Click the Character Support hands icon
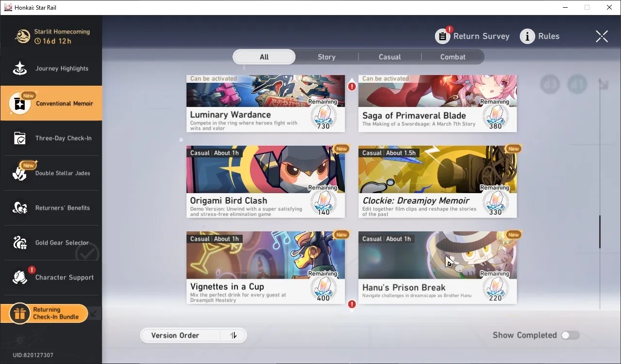Screen dimensions: 621x364 click(20, 277)
